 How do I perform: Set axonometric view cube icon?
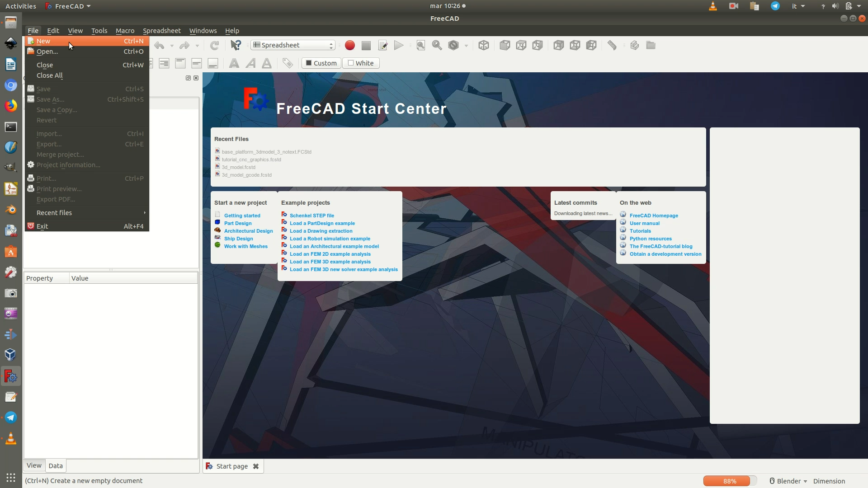coord(484,45)
